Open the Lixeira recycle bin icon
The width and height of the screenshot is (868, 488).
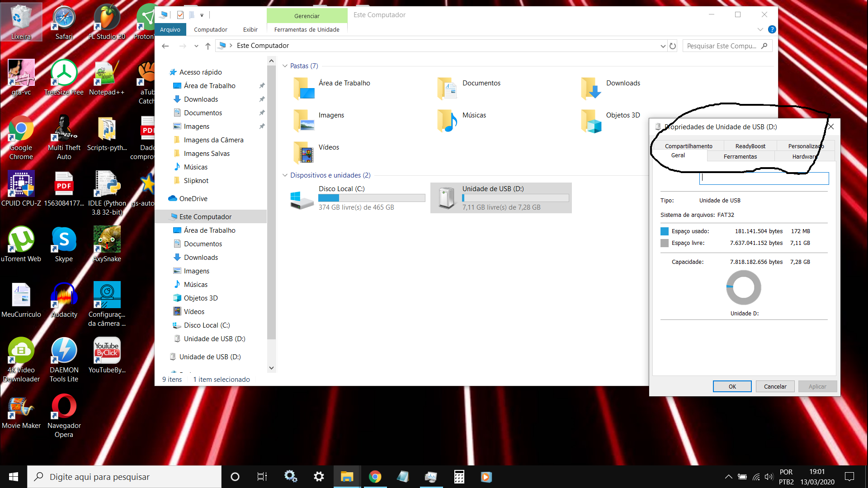click(x=21, y=22)
